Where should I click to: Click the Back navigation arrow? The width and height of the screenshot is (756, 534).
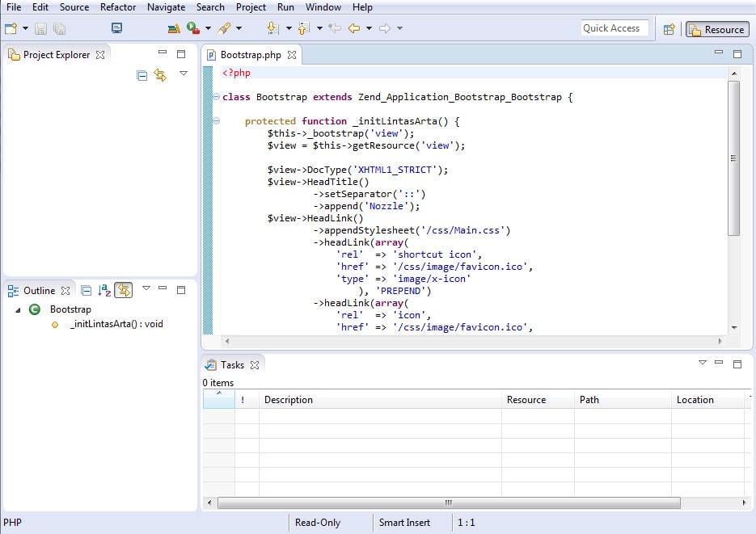[x=354, y=28]
